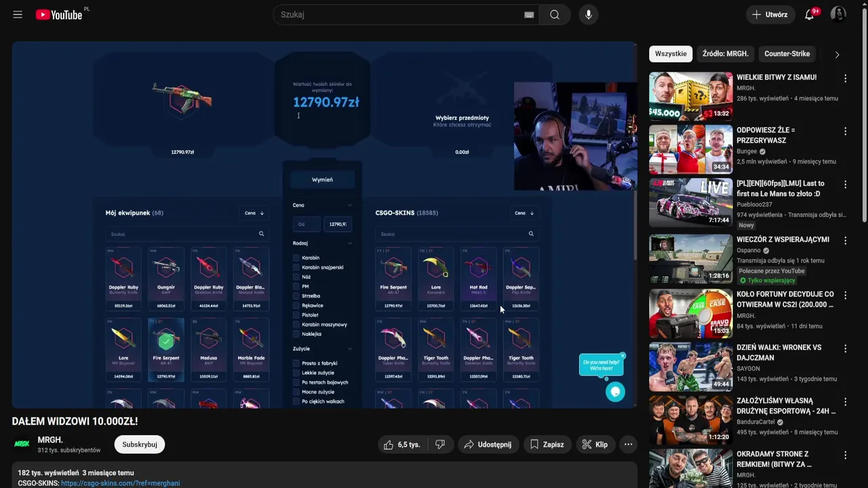
Task: Check the Pistolet filter checkbox
Action: [x=296, y=314]
